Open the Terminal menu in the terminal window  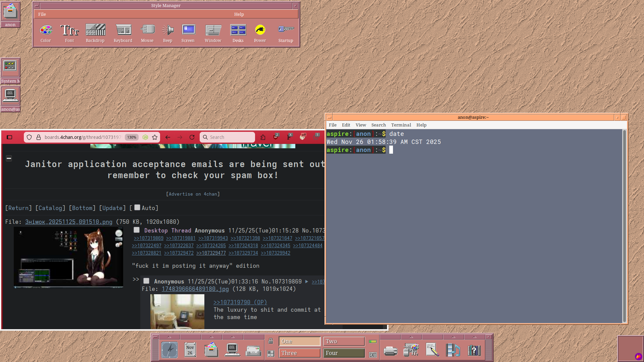[x=401, y=125]
